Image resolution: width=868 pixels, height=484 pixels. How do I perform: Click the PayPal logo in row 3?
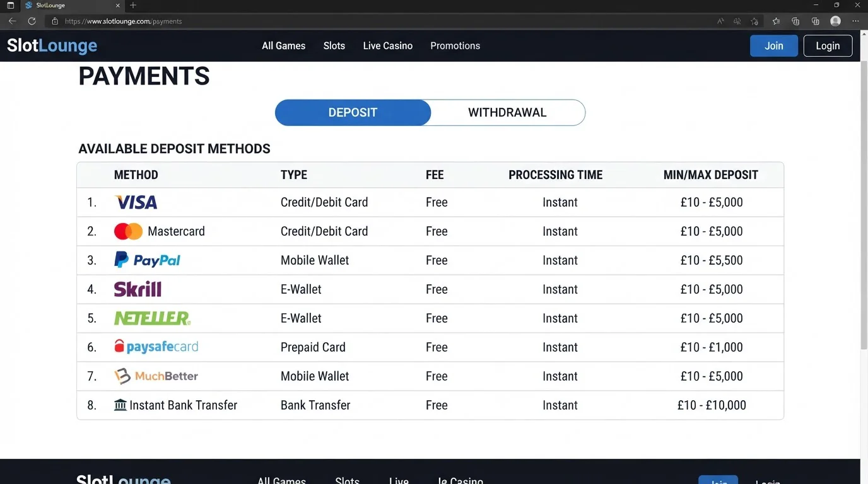tap(147, 260)
